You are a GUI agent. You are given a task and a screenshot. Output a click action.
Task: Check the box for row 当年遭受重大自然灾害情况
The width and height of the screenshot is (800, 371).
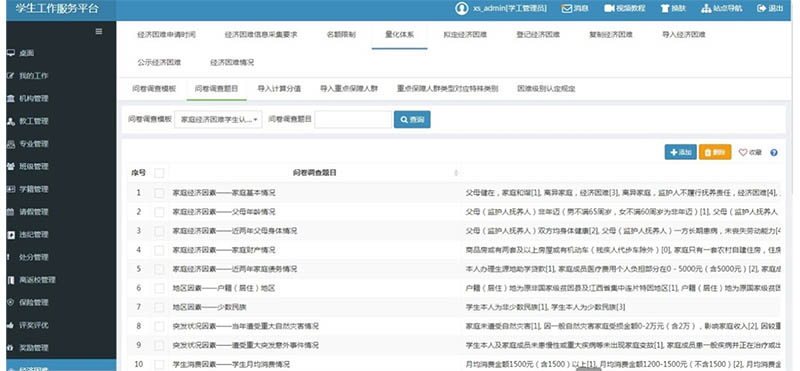pos(159,326)
